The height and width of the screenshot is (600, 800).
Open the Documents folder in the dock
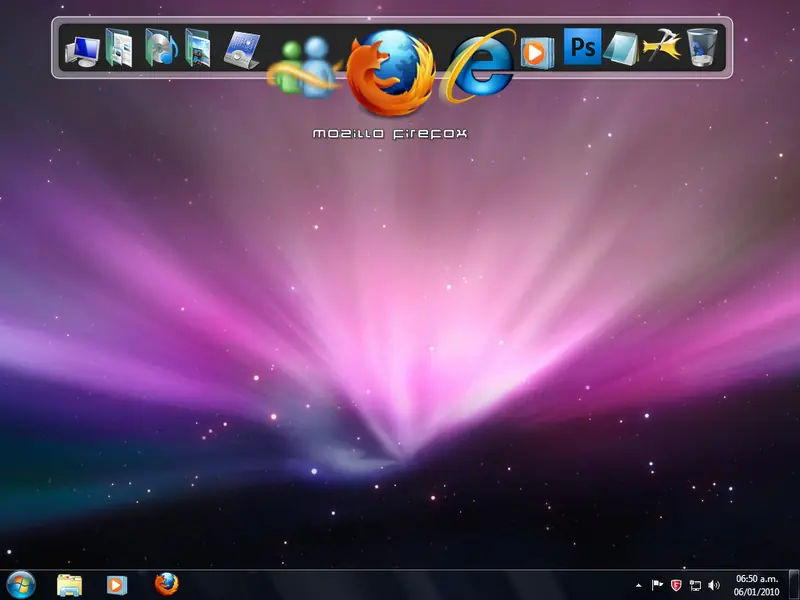click(x=119, y=48)
